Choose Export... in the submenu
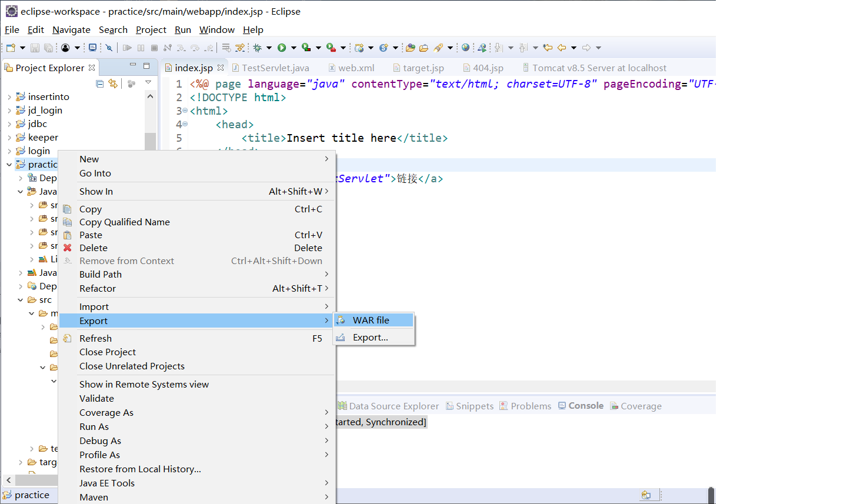Viewport: 850px width, 504px height. click(x=374, y=337)
